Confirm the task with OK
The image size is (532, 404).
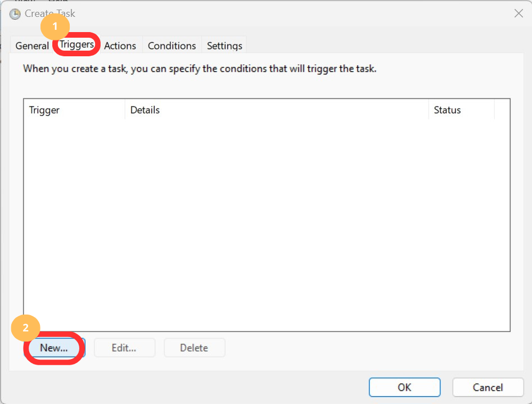404,387
